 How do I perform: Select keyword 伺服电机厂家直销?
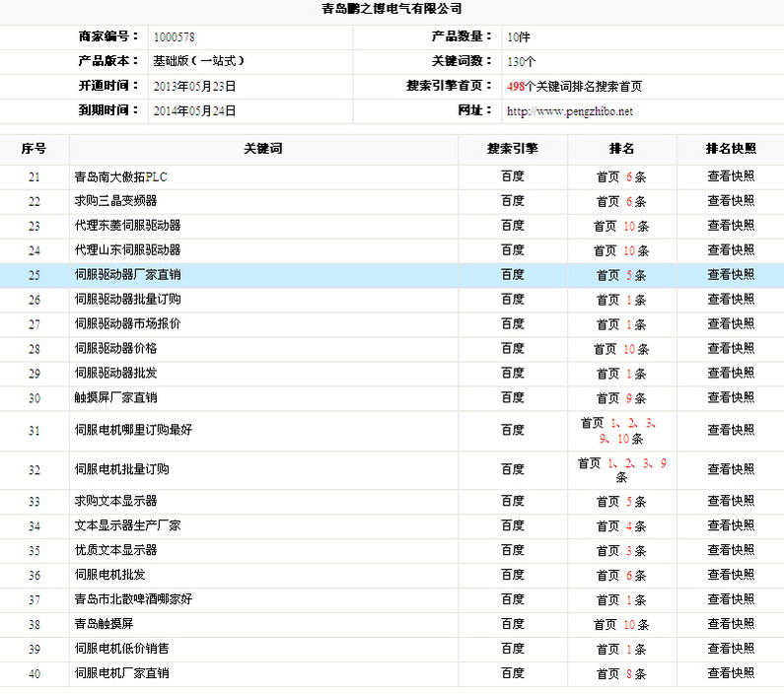[121, 673]
